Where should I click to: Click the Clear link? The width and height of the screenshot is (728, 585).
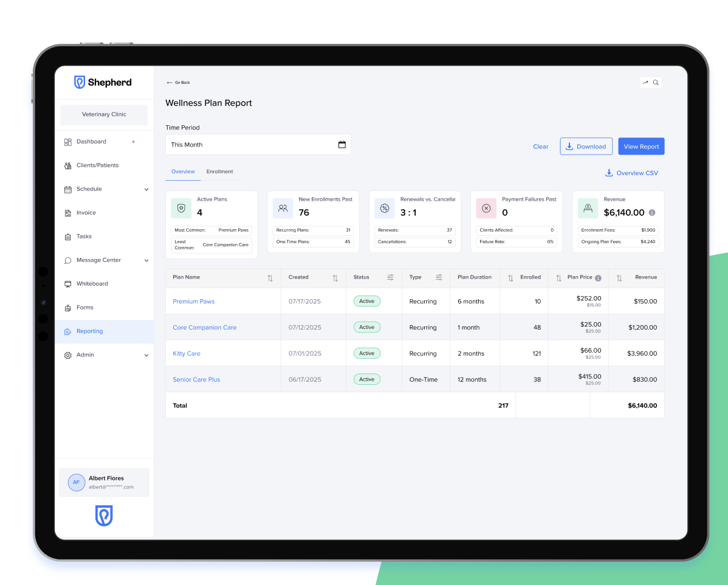(540, 147)
